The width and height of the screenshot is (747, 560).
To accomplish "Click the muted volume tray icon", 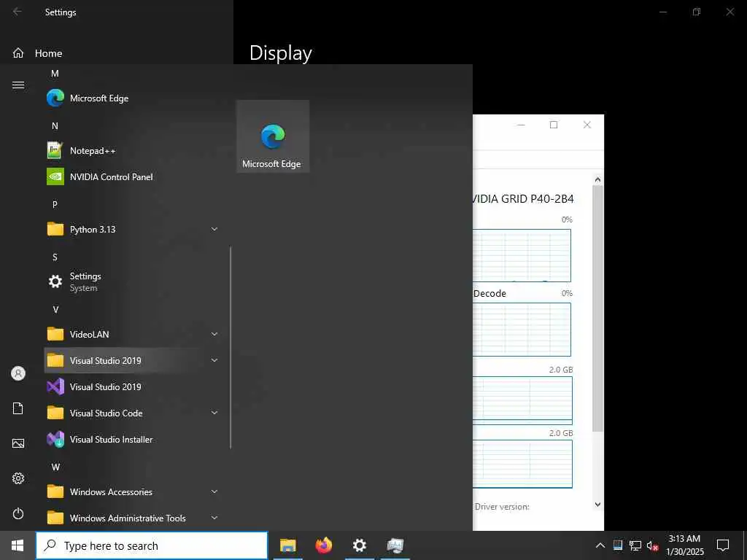I will coord(652,545).
